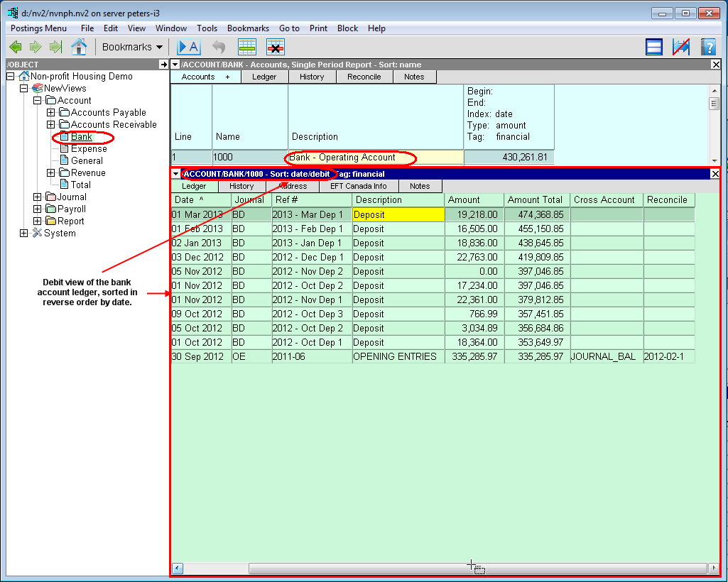
Task: Open the Tools menu
Action: point(207,28)
